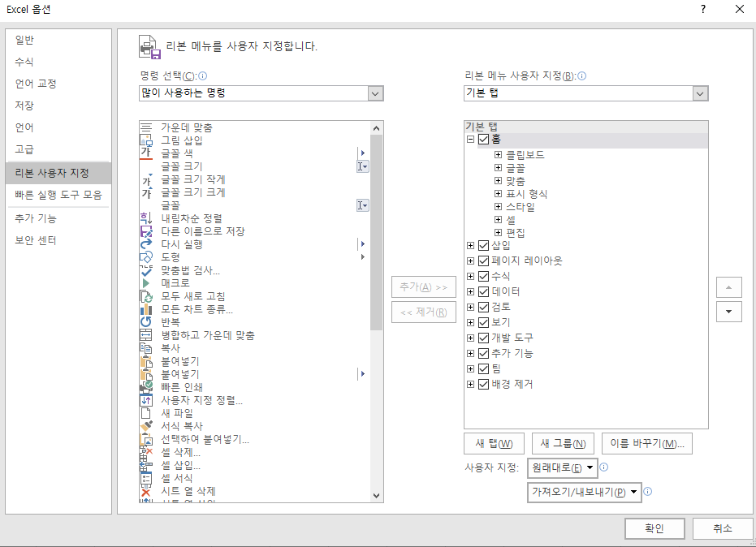Select the 글꼴 크기 크게 icon
Screen dimensions: 756x547
point(146,192)
